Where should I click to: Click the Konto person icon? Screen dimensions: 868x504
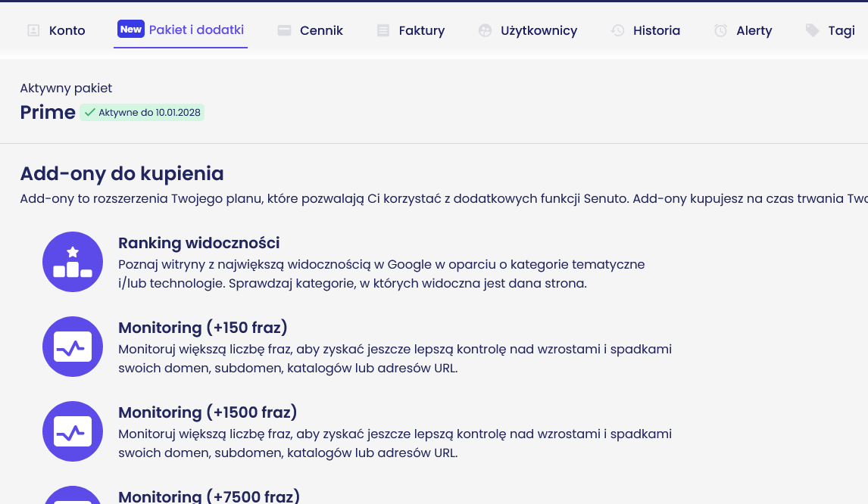[x=33, y=30]
